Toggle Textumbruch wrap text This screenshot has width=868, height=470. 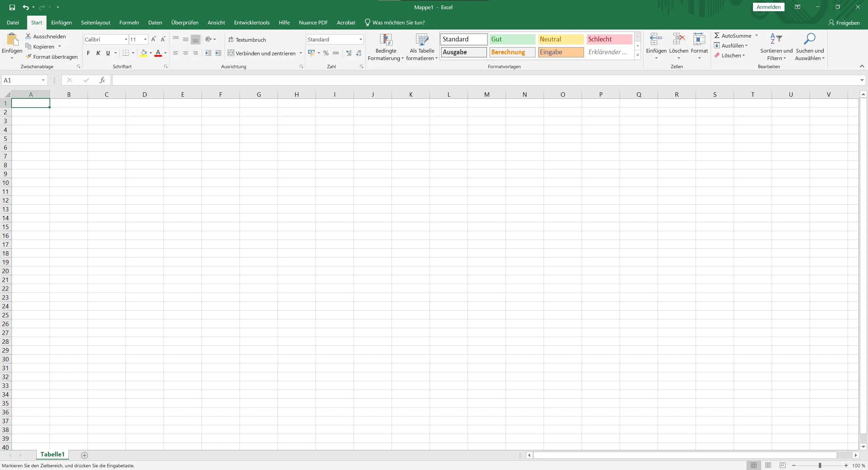[x=247, y=40]
